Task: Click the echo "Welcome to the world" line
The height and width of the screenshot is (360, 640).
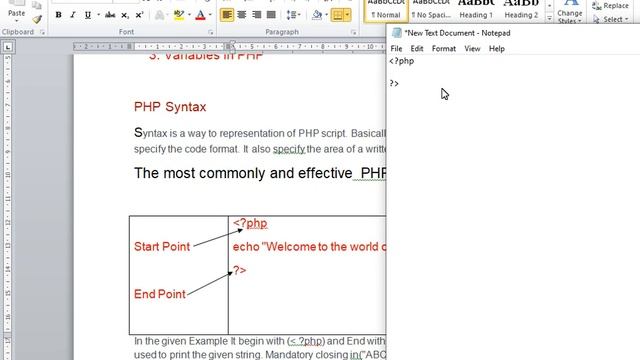Action: (x=309, y=247)
